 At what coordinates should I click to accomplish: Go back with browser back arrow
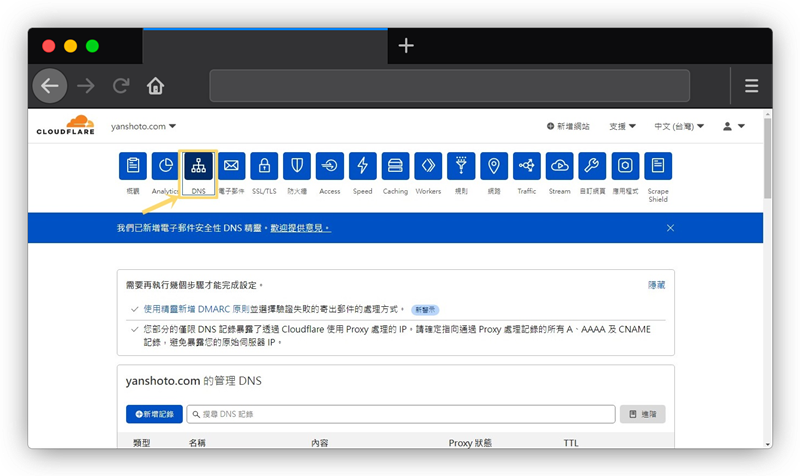(x=50, y=86)
